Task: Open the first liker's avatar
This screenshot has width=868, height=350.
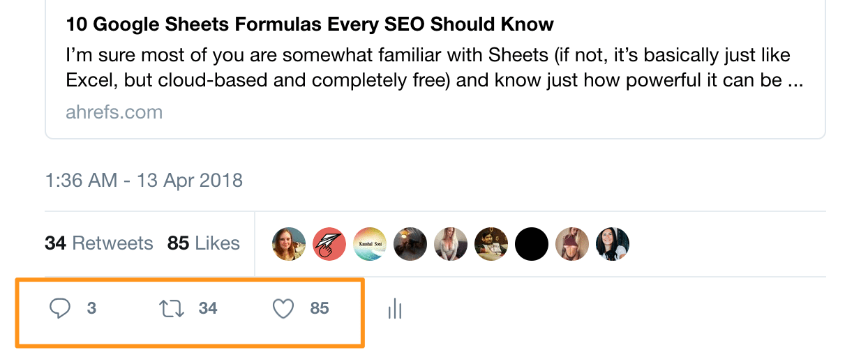Action: point(289,244)
